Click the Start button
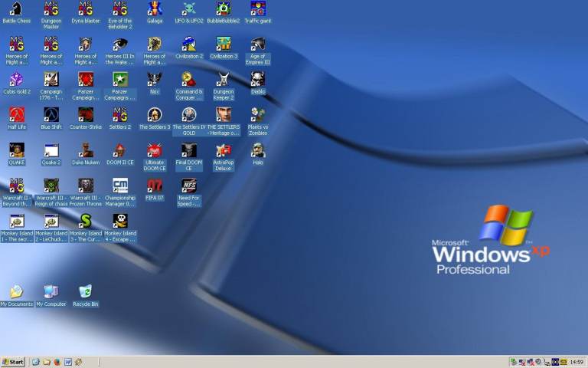588x368 pixels. 13,362
